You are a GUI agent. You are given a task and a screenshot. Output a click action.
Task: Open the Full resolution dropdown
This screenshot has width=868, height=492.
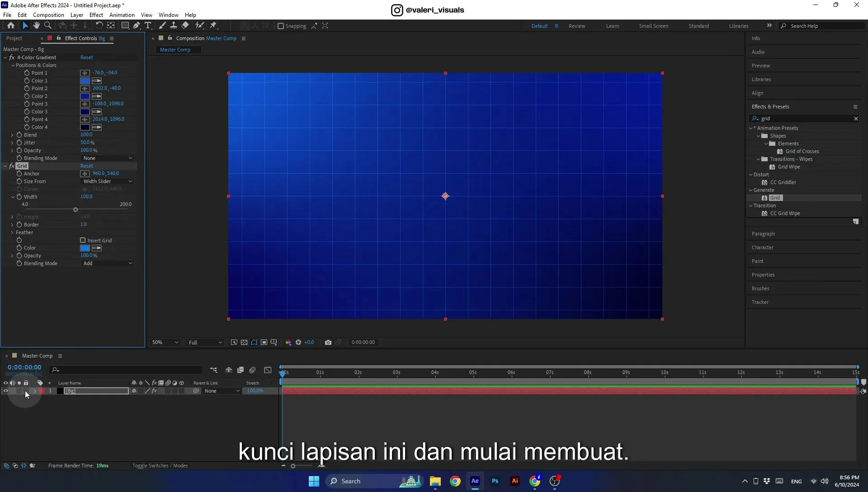tap(205, 342)
